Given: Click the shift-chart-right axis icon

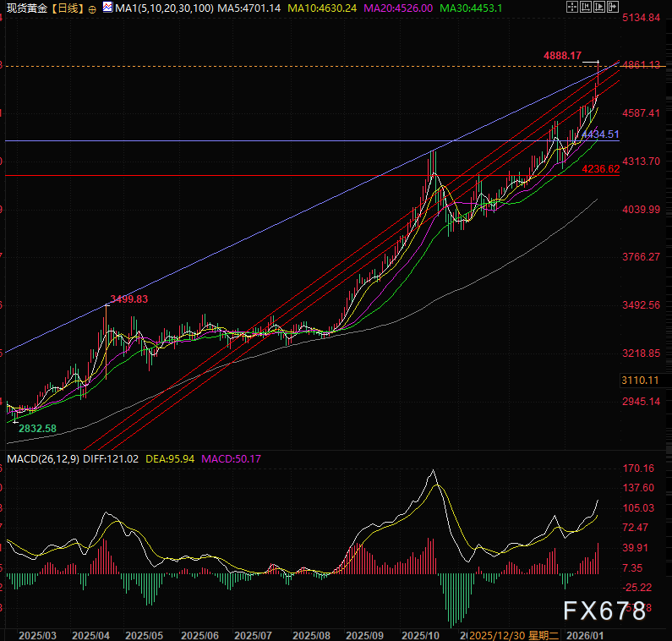Looking at the screenshot, I should pos(599,7).
